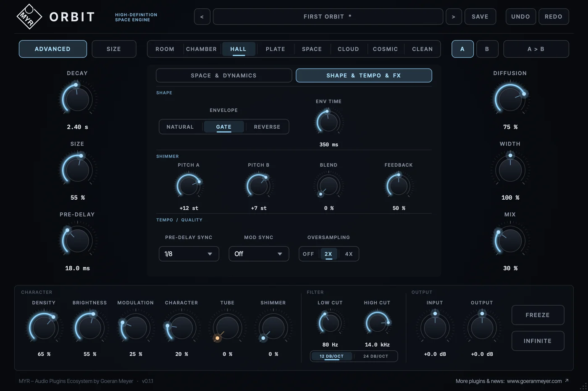The image size is (588, 391).
Task: Set oversampling to 2X
Action: point(328,254)
